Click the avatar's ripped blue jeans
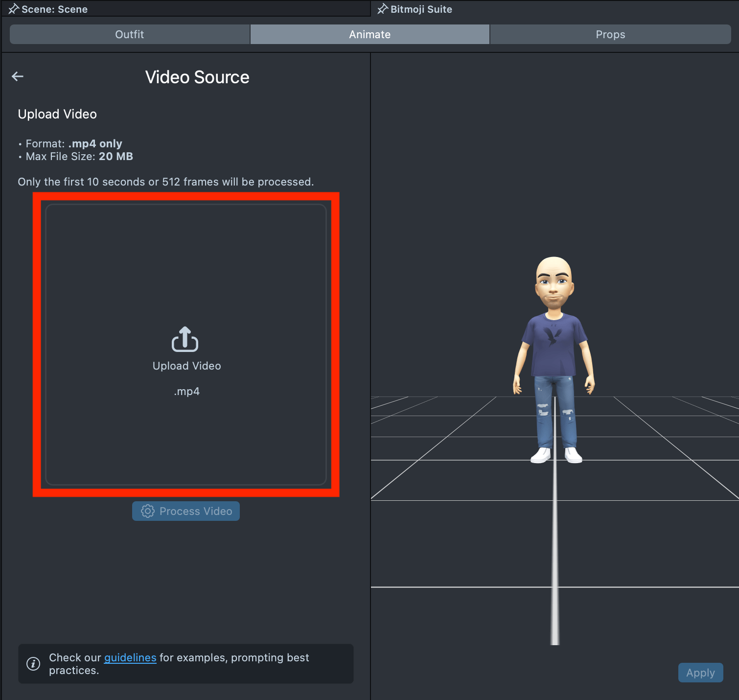Image resolution: width=739 pixels, height=700 pixels. [x=554, y=411]
